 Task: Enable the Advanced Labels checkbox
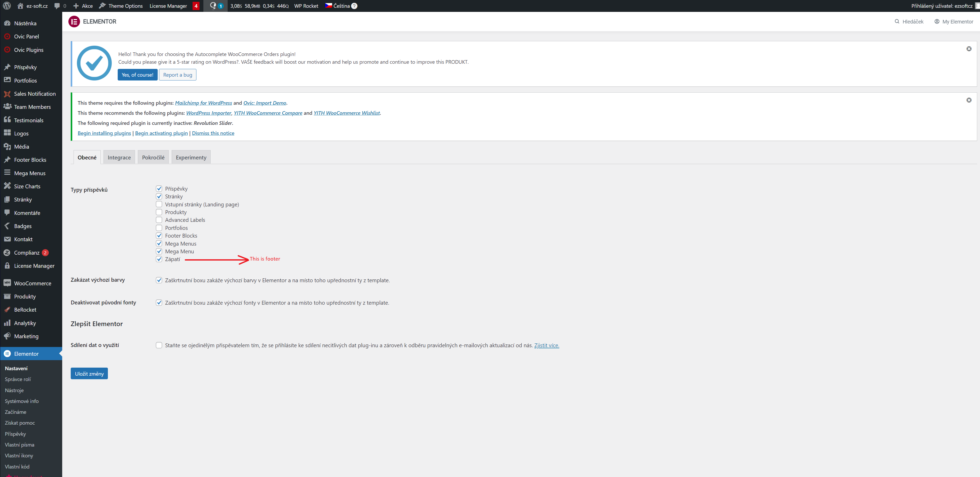159,220
